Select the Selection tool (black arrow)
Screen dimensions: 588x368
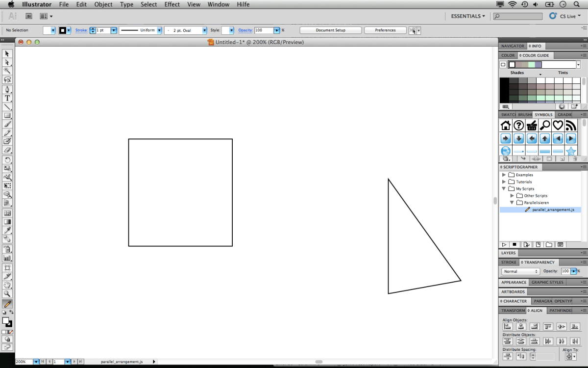click(x=7, y=53)
